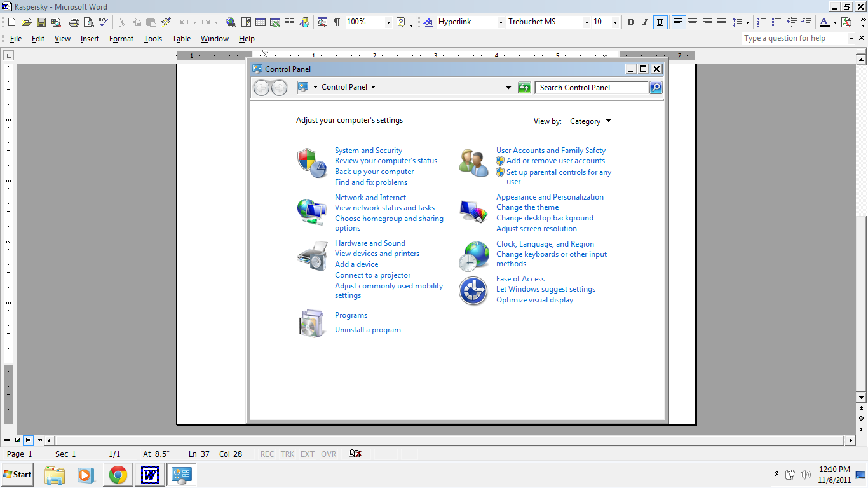
Task: Open the Format menu
Action: click(x=121, y=39)
